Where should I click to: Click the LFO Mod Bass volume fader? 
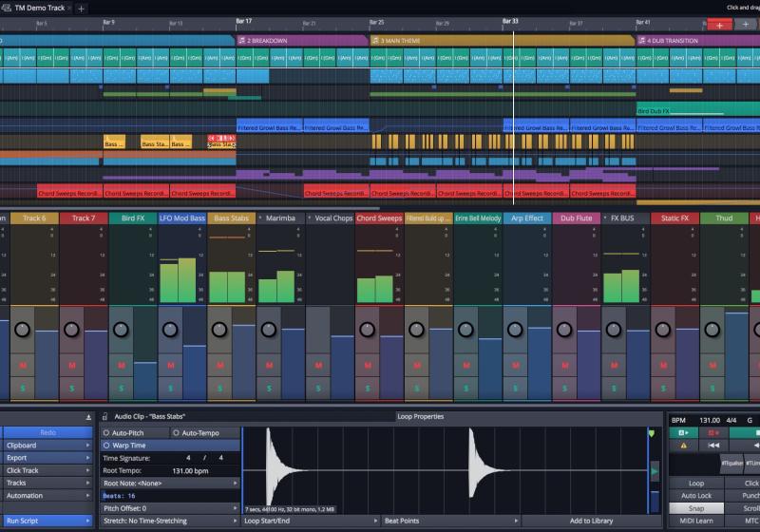(195, 353)
